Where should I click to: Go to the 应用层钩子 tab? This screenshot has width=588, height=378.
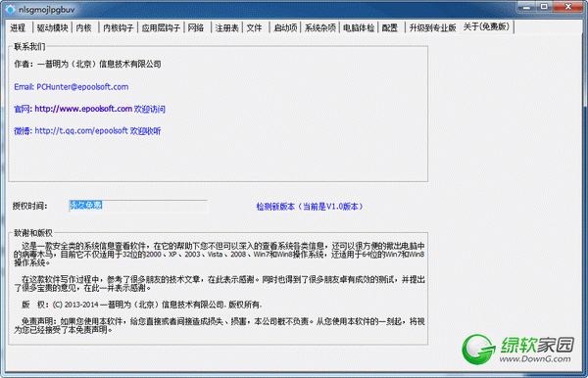tap(161, 27)
